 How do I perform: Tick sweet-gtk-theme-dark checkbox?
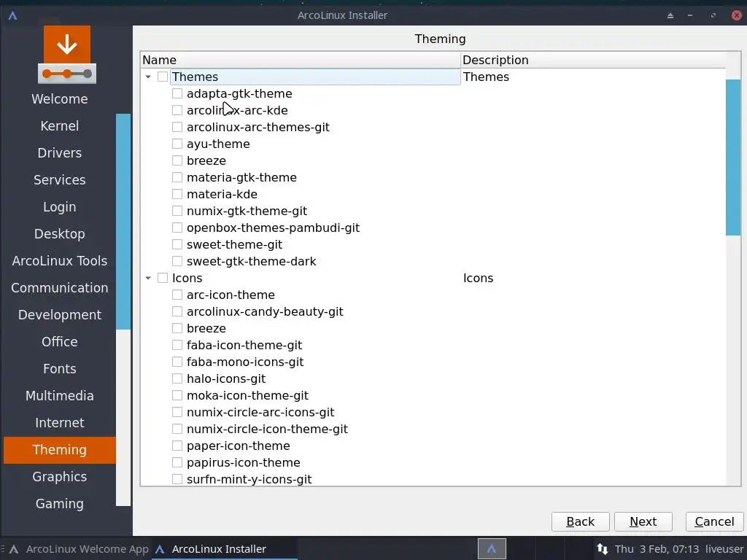click(177, 261)
